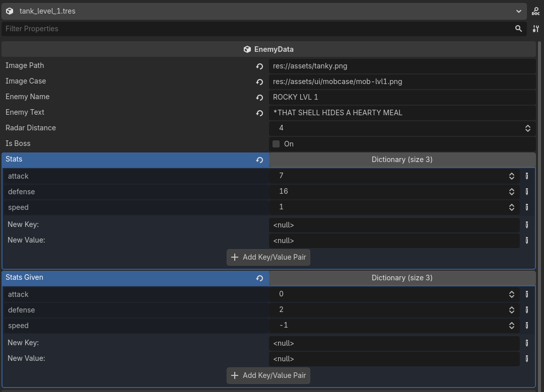This screenshot has width=544, height=392.
Task: Adjust Stats defense stepper arrows
Action: pos(512,192)
